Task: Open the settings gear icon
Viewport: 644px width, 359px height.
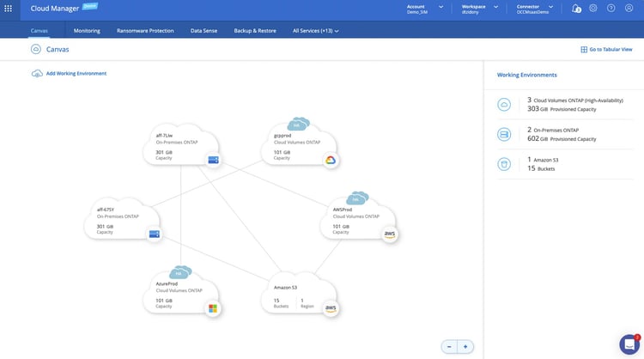Action: [x=592, y=8]
